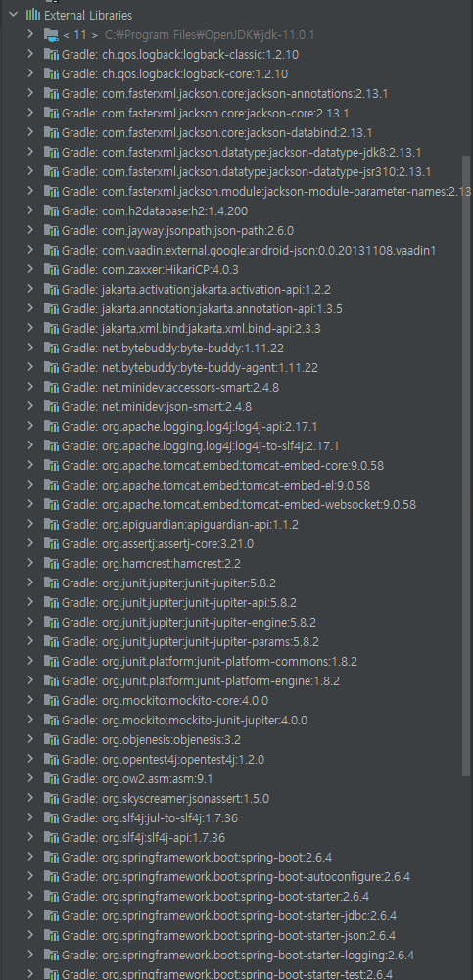Select org.objenesis:objenesis:3.2 row
The image size is (473, 980).
point(231,739)
